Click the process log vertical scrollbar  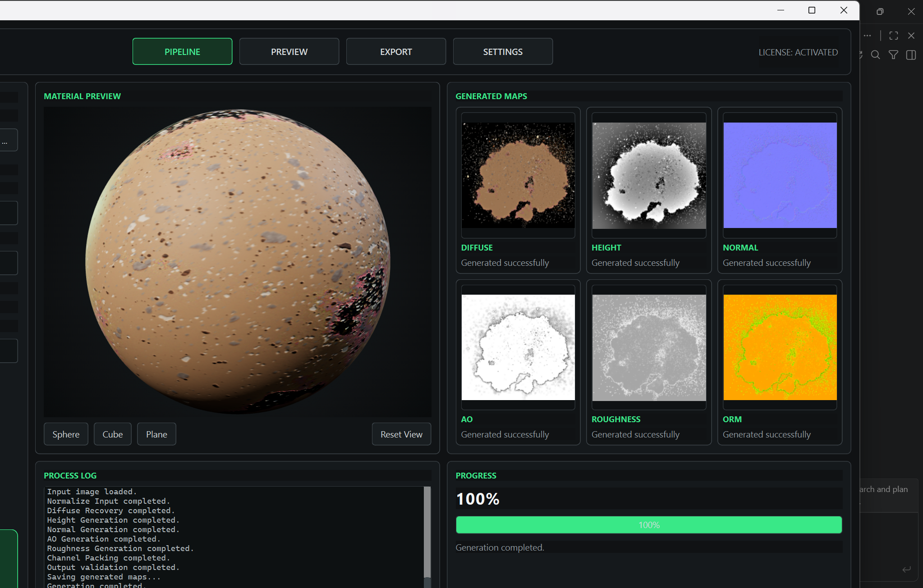click(427, 536)
